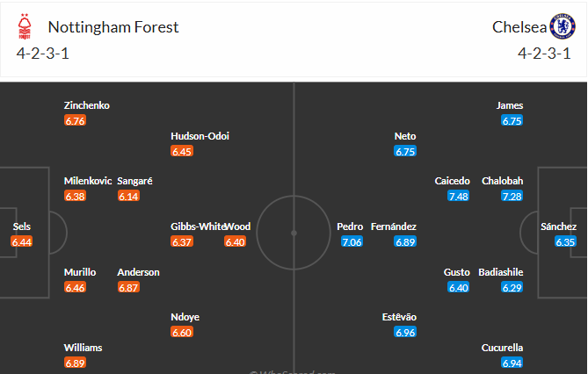Viewport: 588px width, 374px height.
Task: Open the Nottingham Forest team link
Action: click(113, 26)
